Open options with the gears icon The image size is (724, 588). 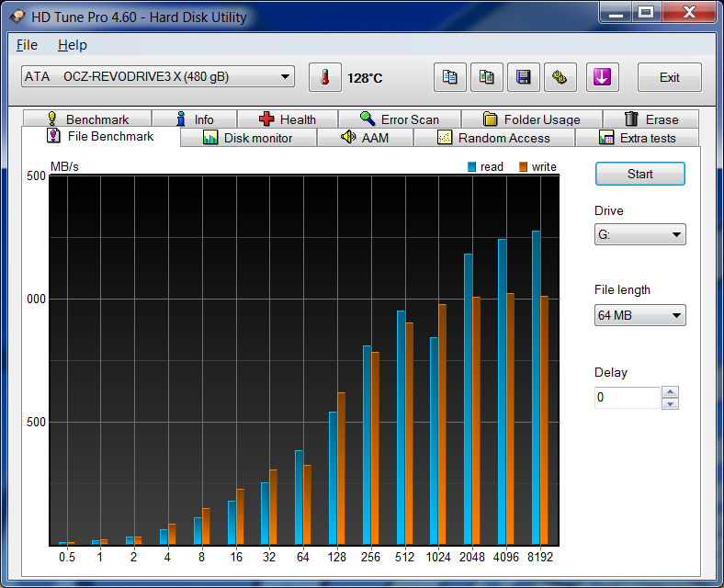coord(560,77)
